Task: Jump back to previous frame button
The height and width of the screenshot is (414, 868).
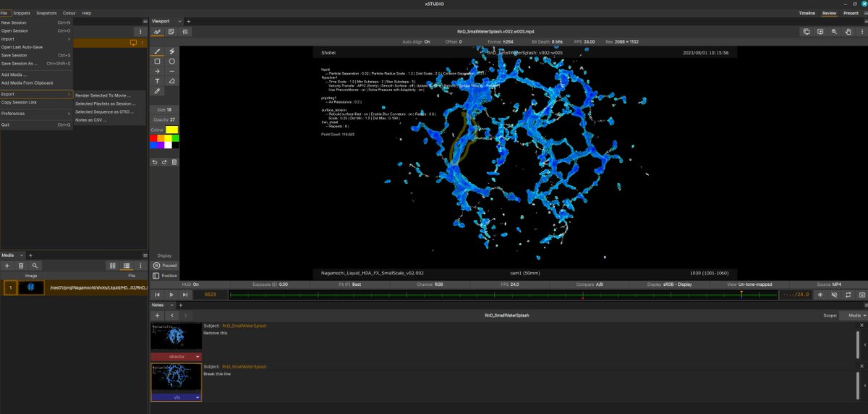Action: coord(158,295)
